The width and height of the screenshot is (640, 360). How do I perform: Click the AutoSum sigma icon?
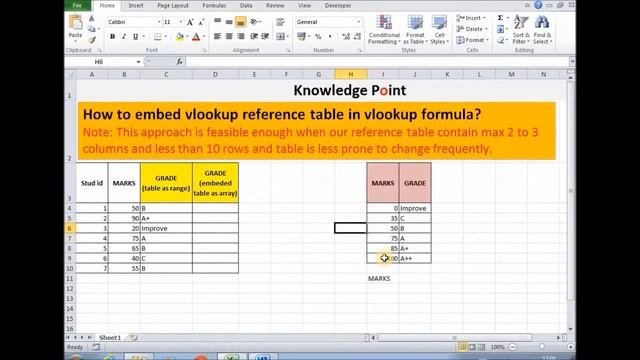tap(500, 18)
